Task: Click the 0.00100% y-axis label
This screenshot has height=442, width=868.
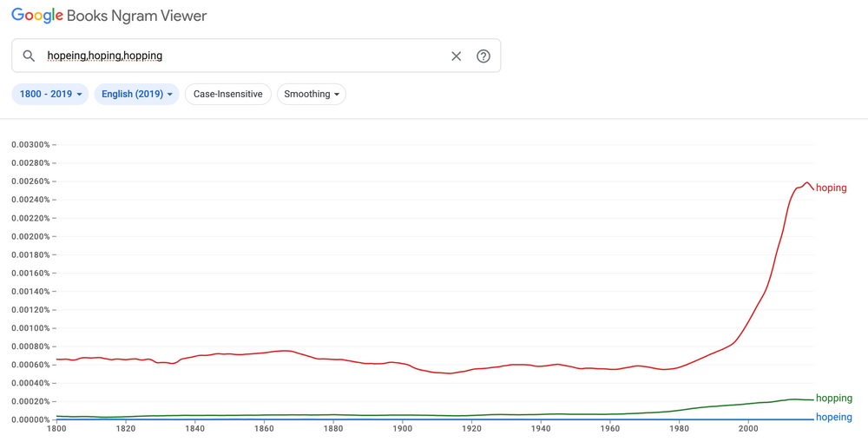Action: [x=30, y=328]
